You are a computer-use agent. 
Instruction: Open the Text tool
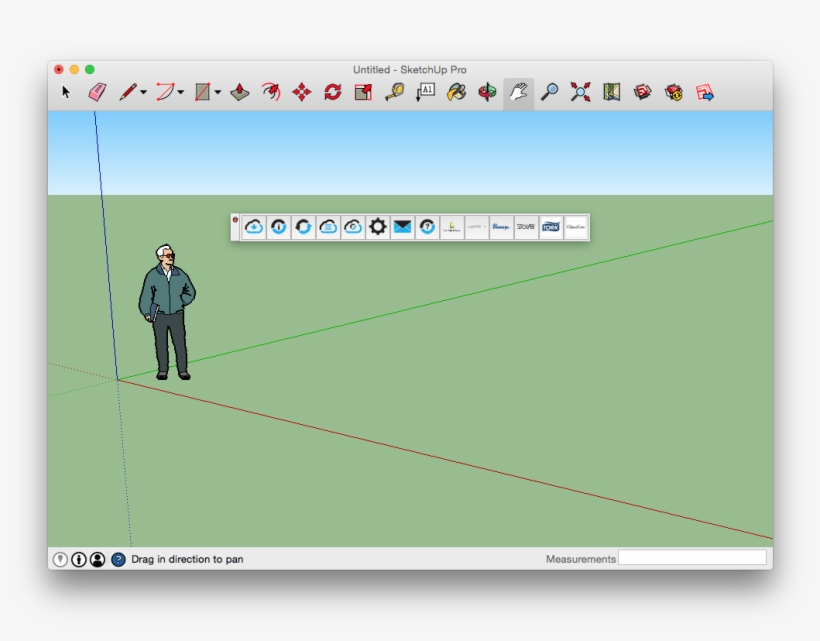425,91
